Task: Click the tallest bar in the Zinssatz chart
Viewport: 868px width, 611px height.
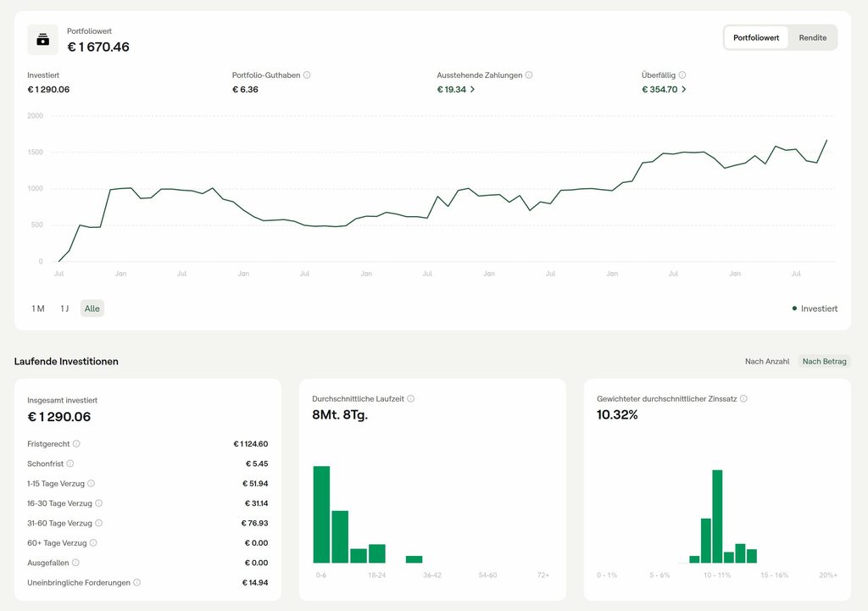Action: (717, 516)
